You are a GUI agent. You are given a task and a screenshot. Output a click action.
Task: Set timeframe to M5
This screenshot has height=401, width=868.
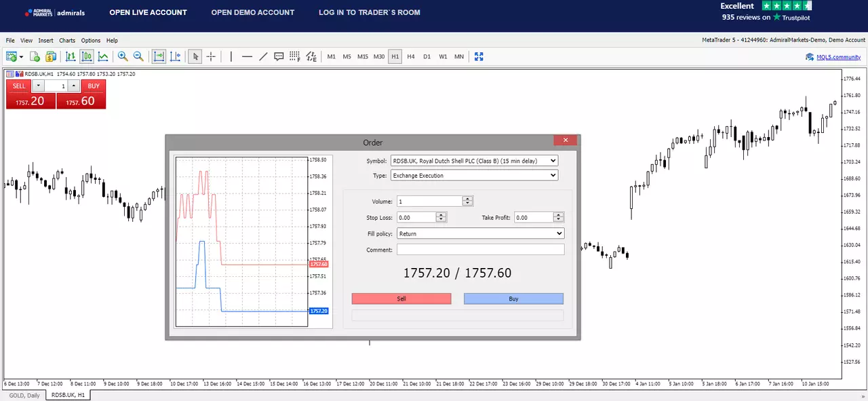pyautogui.click(x=347, y=57)
